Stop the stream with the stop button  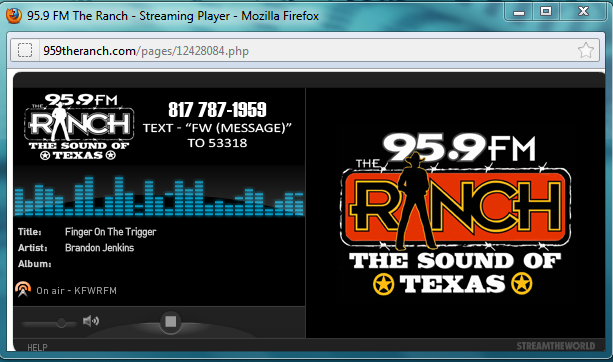click(x=170, y=322)
